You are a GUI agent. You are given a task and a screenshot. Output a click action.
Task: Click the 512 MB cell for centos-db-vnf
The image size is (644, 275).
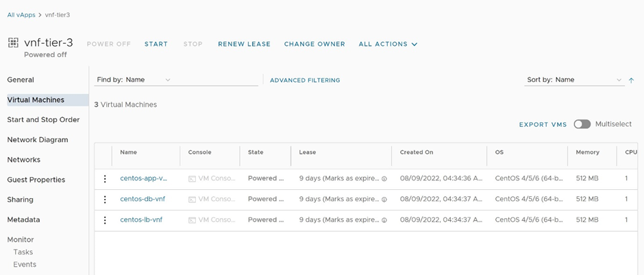pyautogui.click(x=587, y=199)
